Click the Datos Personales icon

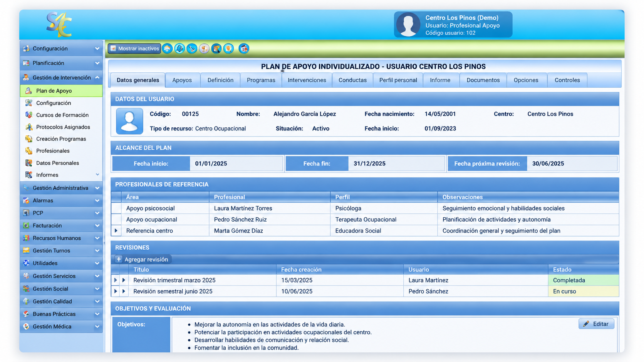(29, 163)
